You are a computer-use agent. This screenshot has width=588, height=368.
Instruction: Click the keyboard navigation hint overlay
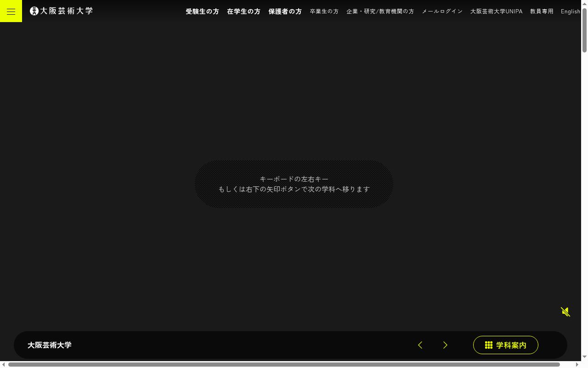tap(294, 184)
